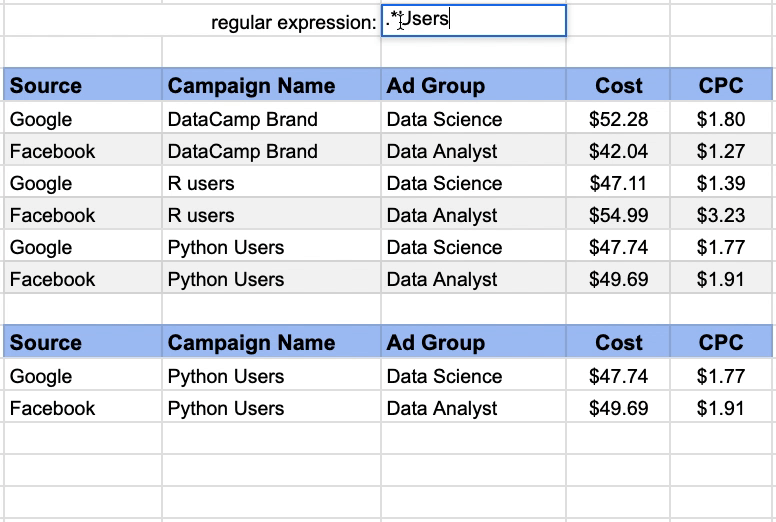Select the $1.39 CPC cell
Image resolution: width=776 pixels, height=522 pixels.
pyautogui.click(x=721, y=183)
